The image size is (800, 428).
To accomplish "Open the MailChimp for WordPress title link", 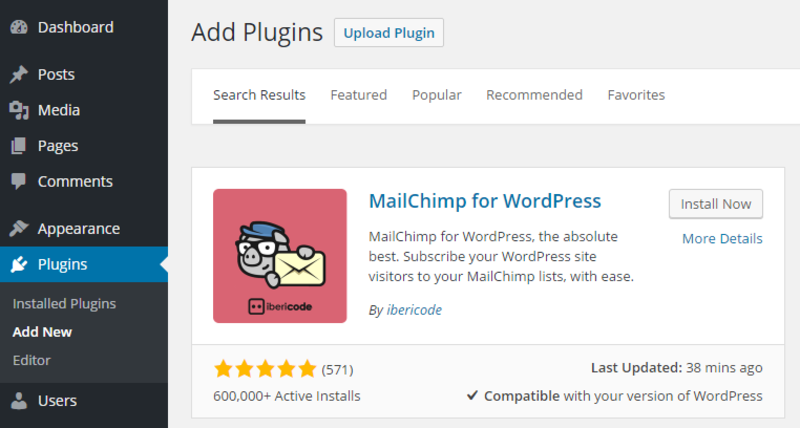I will 485,201.
